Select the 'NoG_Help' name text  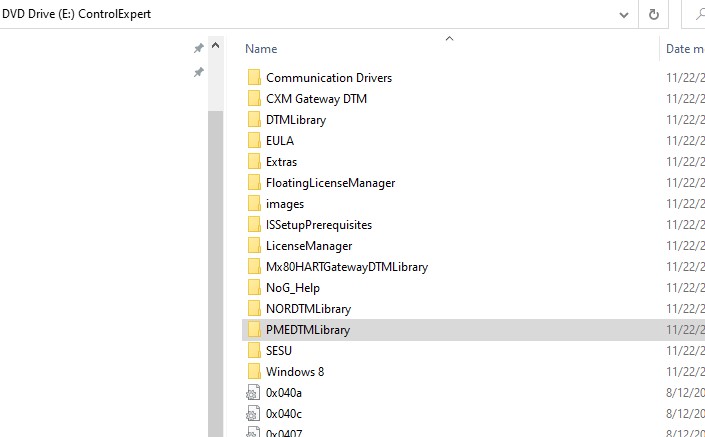coord(293,288)
